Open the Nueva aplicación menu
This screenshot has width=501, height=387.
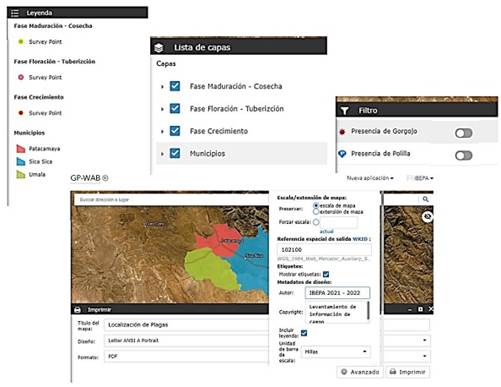point(370,178)
